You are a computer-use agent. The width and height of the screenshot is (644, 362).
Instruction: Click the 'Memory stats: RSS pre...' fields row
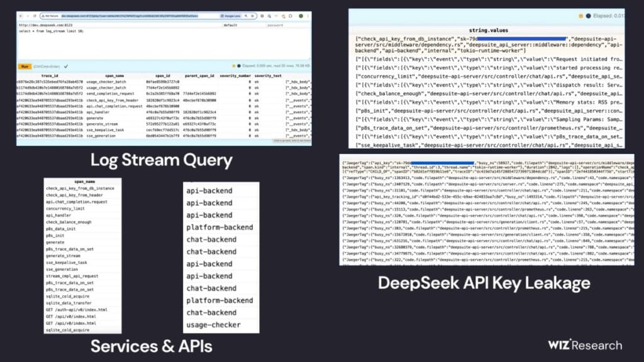[488, 102]
